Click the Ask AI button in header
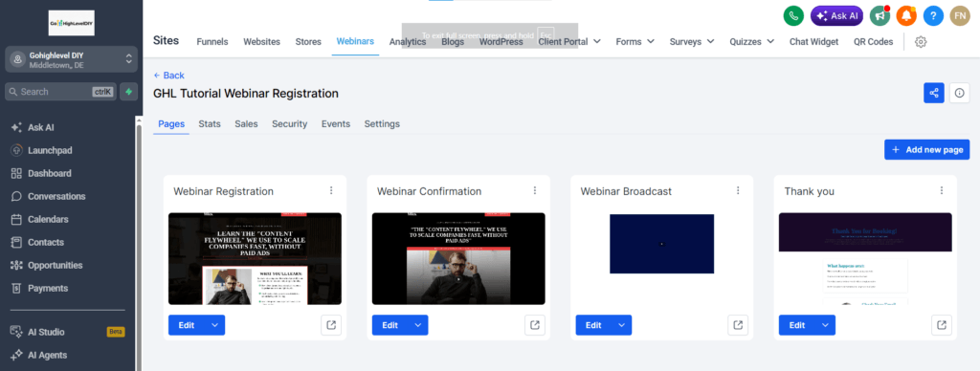Image resolution: width=980 pixels, height=371 pixels. point(836,15)
